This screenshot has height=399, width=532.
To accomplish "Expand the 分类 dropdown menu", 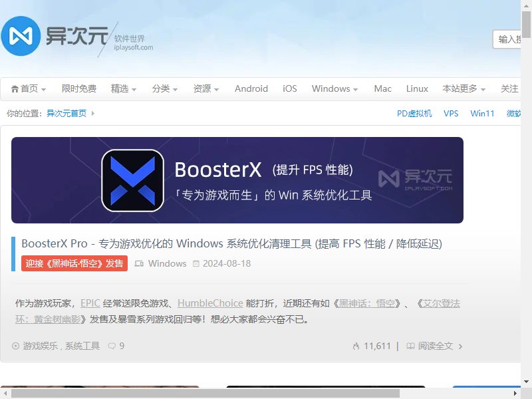I will click(x=165, y=88).
